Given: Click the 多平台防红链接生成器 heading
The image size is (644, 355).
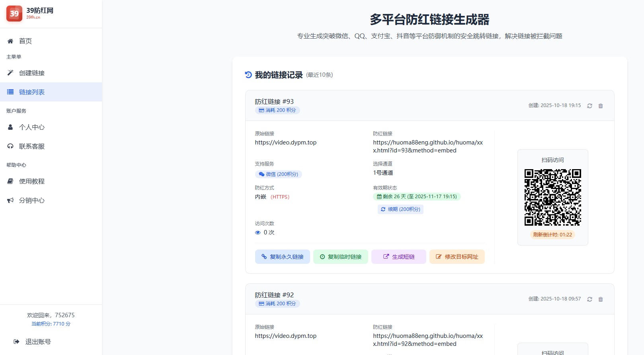Looking at the screenshot, I should pos(429,19).
